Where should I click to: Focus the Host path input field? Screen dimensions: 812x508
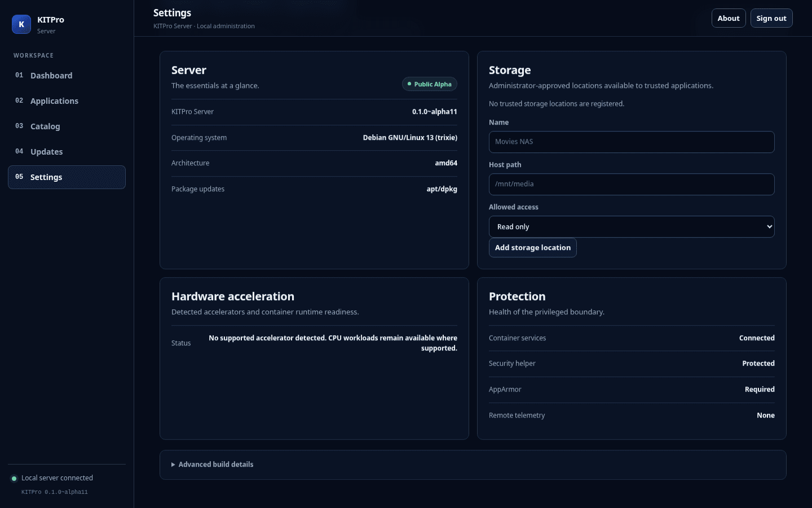click(x=632, y=184)
